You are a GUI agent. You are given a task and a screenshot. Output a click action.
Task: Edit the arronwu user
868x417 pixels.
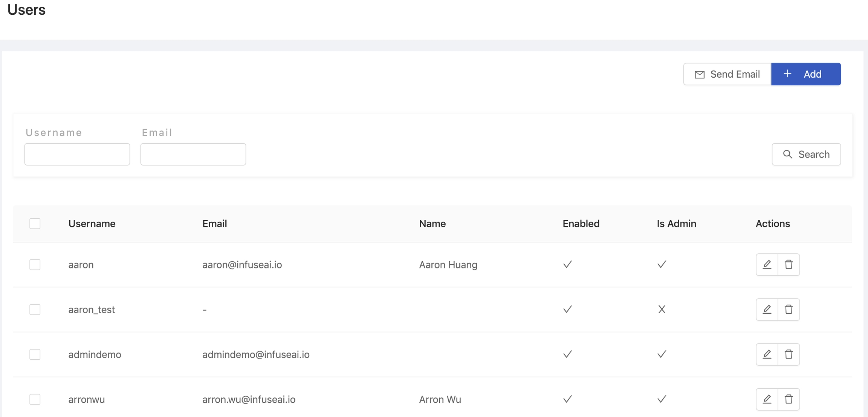click(x=767, y=399)
